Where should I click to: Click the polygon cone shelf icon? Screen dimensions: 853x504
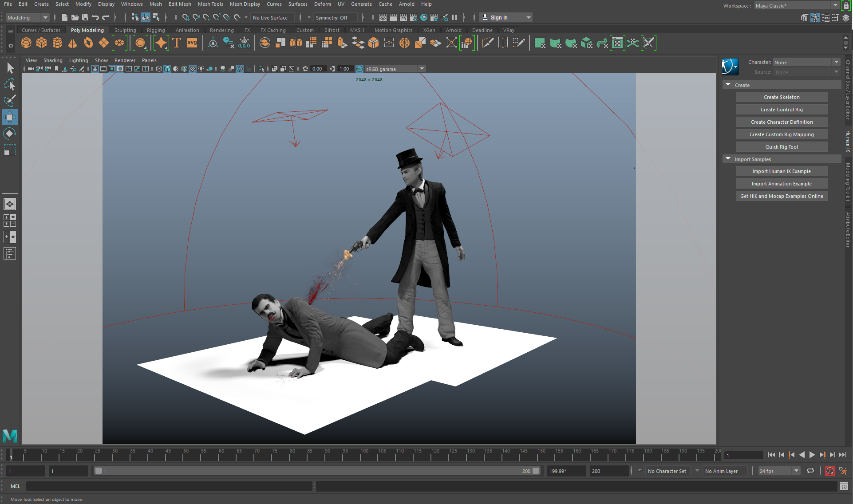point(72,43)
